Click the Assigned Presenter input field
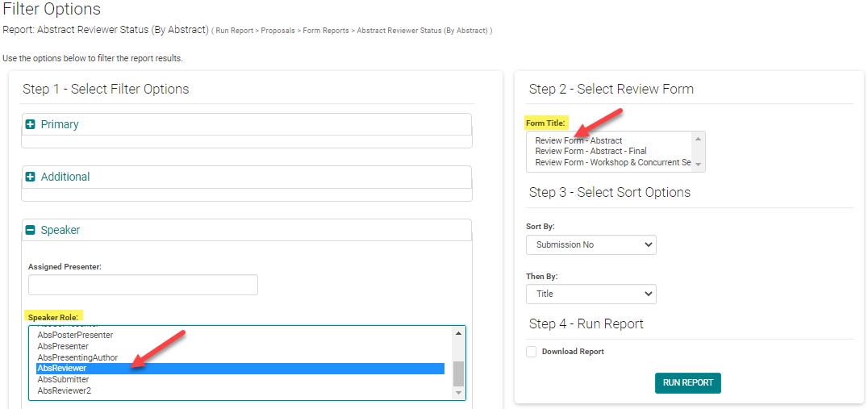 [x=143, y=285]
